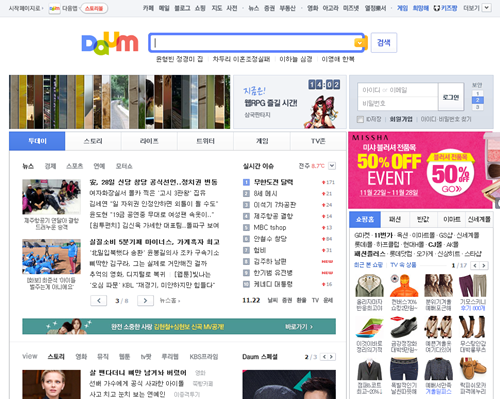Click trending item 제주항공 결항
Image resolution: width=500 pixels, height=399 pixels.
(273, 216)
